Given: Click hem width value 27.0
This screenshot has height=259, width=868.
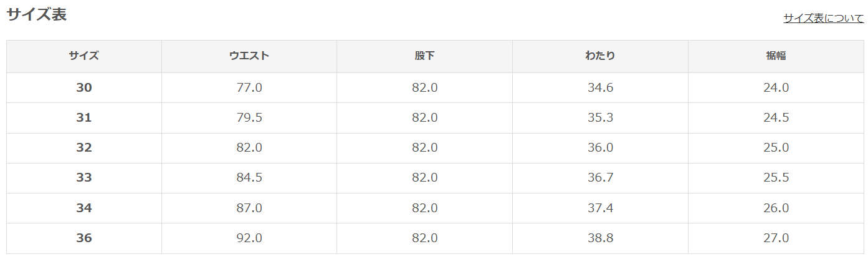Looking at the screenshot, I should click(776, 238).
